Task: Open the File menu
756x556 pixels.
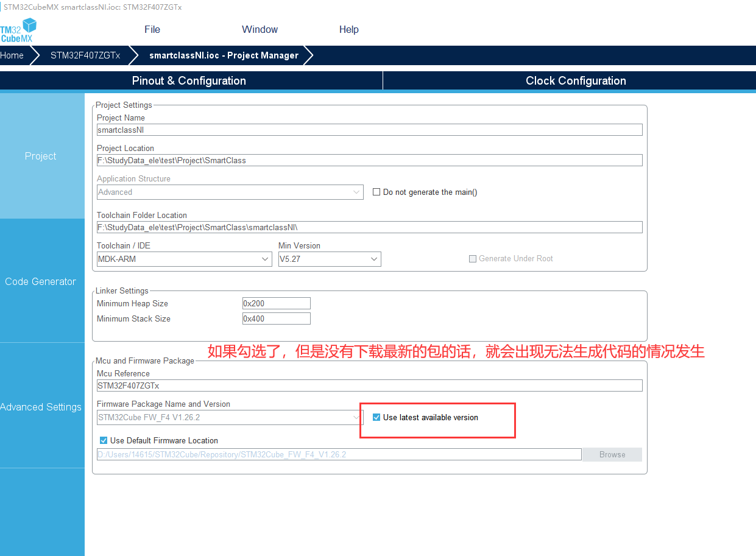Action: pos(152,29)
